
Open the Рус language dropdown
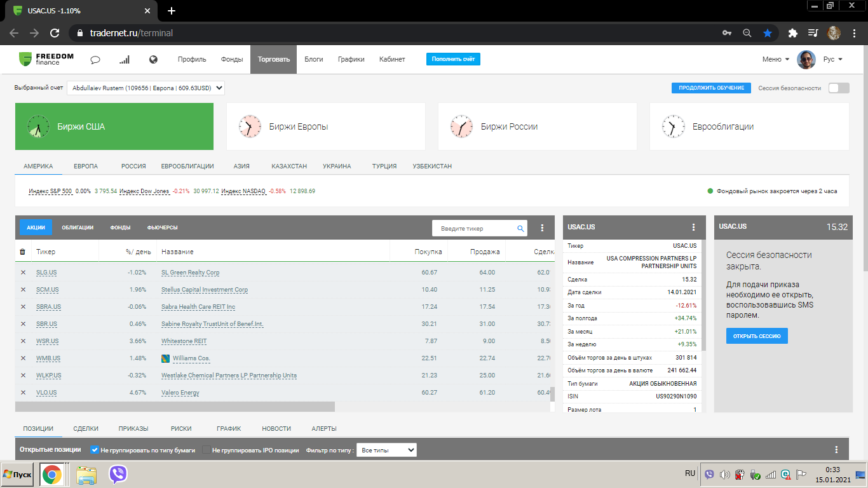tap(832, 59)
